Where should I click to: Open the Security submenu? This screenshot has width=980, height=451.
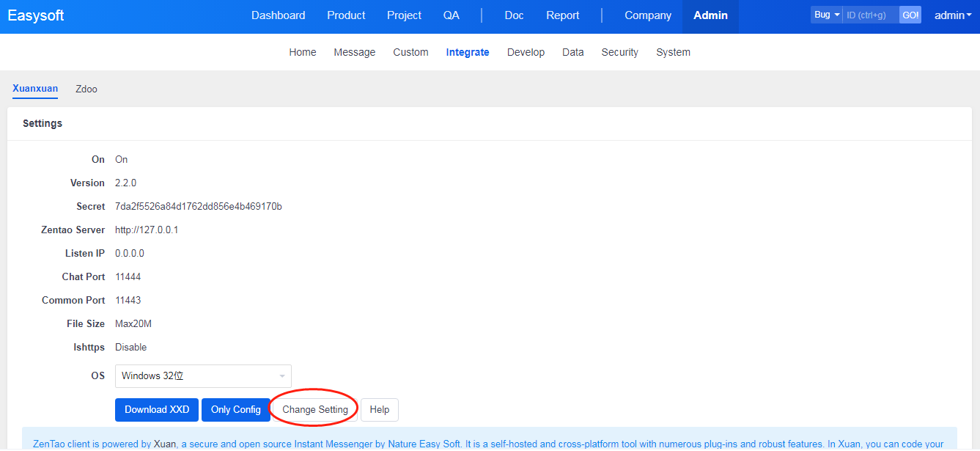point(620,52)
